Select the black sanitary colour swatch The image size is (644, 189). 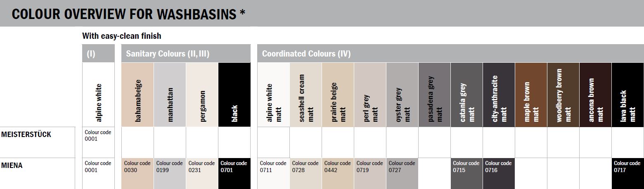click(234, 94)
